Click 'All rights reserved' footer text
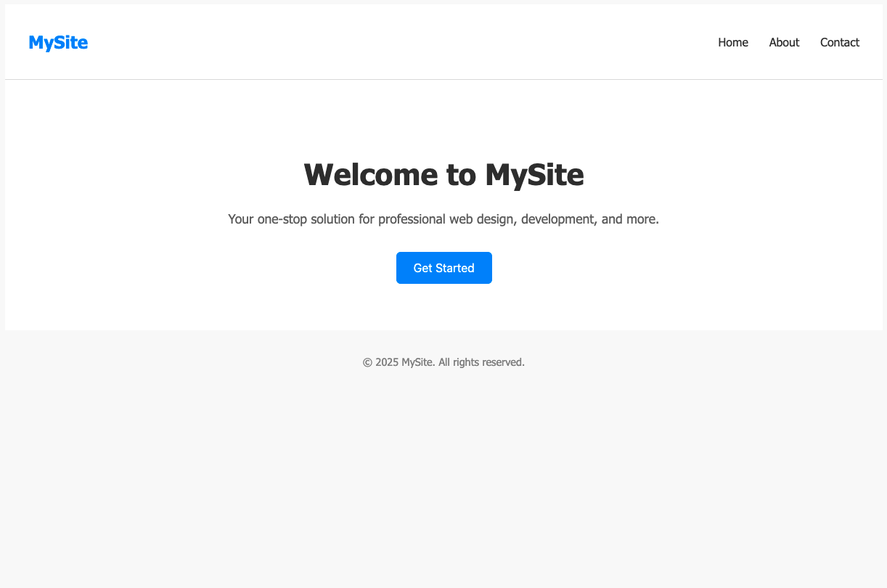The image size is (887, 588). (481, 362)
